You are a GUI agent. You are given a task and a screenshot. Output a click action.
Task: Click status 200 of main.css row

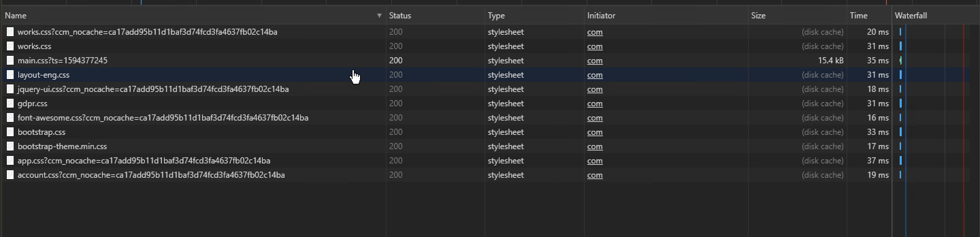coord(396,61)
